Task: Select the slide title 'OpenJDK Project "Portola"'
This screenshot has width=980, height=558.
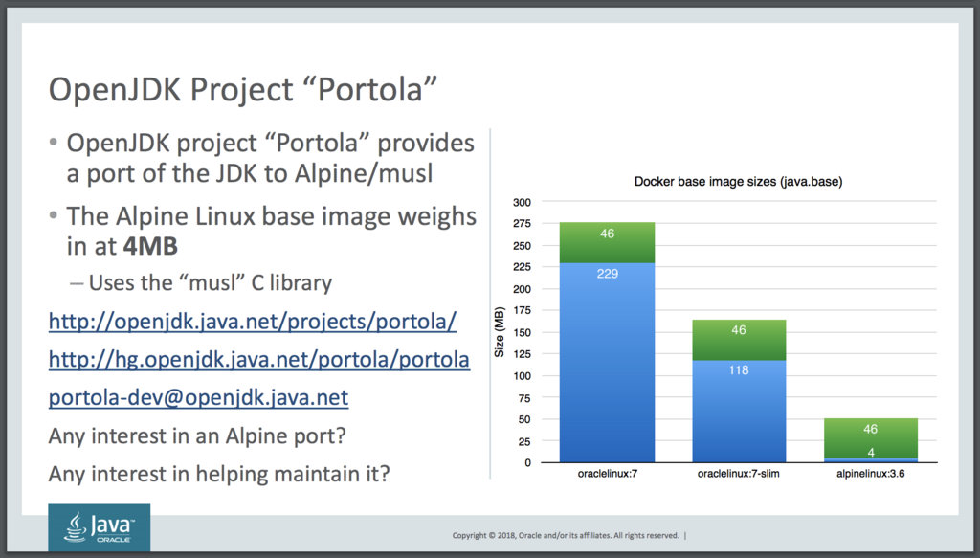Action: 242,89
